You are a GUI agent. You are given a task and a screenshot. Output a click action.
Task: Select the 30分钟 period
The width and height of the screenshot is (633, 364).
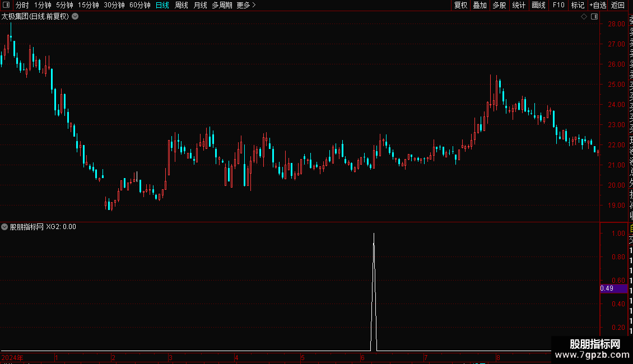[114, 5]
